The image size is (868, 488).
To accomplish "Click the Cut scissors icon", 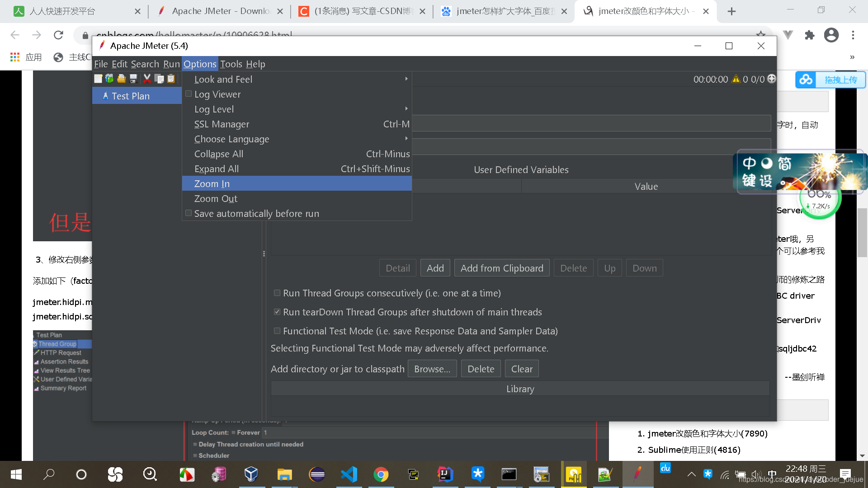I will pos(147,79).
